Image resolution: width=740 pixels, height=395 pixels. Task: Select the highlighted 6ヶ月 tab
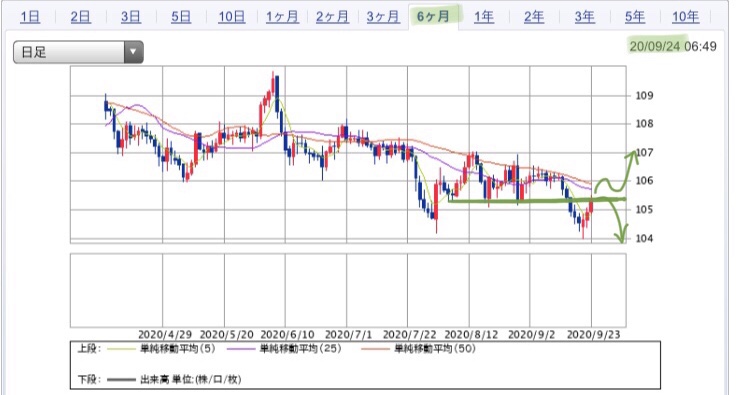pos(433,17)
